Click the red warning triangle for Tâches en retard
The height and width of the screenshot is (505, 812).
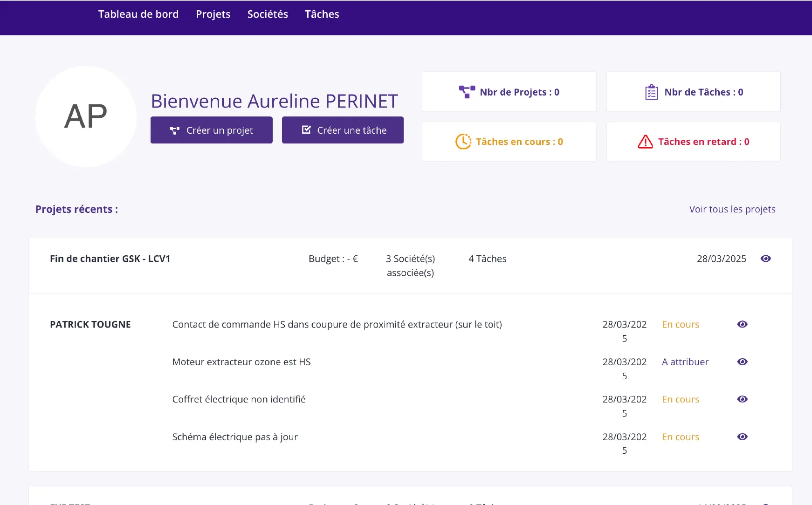point(646,141)
